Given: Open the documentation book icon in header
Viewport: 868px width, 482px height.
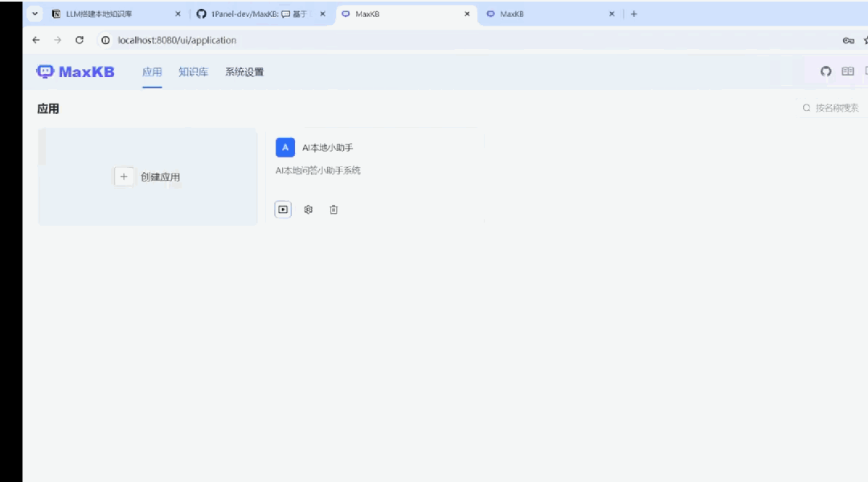Looking at the screenshot, I should (848, 71).
